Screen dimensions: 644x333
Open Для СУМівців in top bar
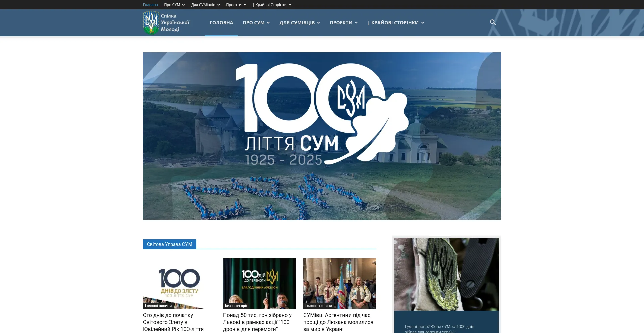(205, 5)
